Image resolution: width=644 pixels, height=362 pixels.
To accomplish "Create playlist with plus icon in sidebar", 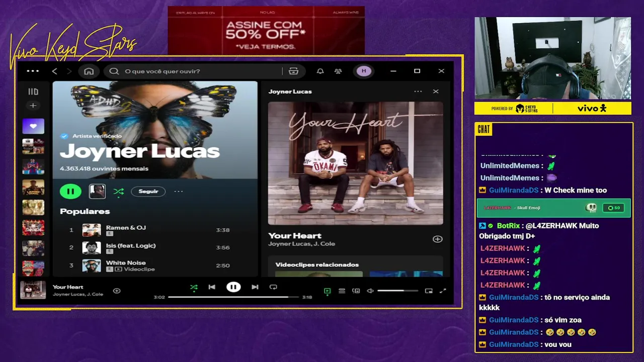I will pos(33,106).
